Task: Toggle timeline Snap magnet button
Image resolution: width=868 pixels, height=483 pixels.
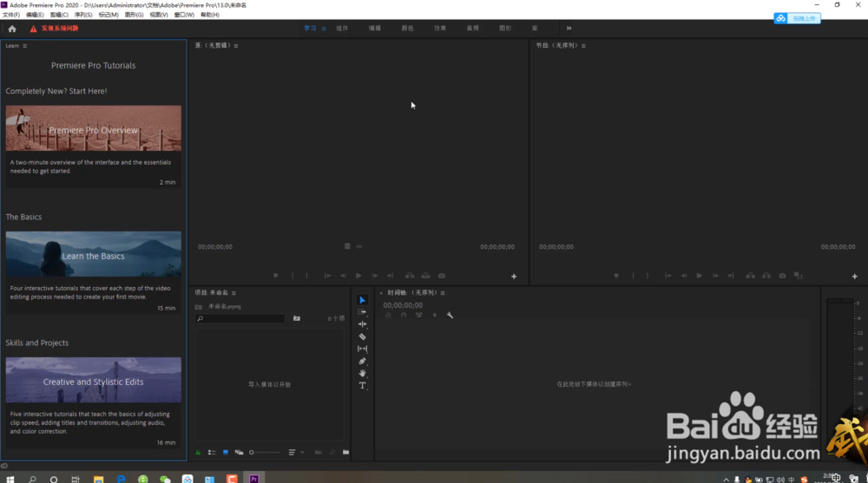Action: (404, 316)
